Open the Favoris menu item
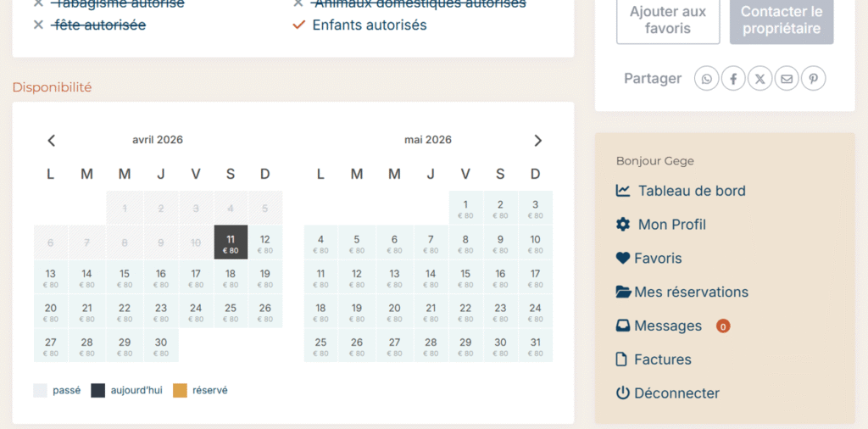Image resolution: width=868 pixels, height=429 pixels. 658,259
